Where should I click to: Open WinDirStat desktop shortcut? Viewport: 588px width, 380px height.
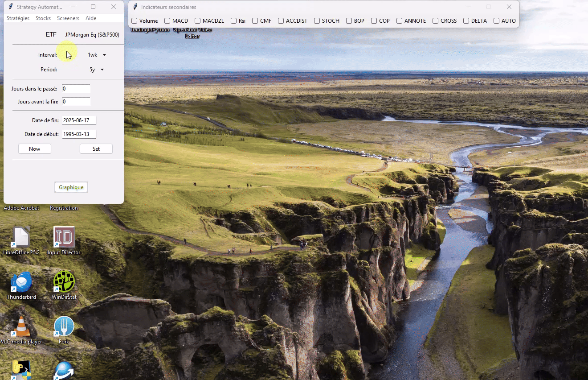click(64, 282)
